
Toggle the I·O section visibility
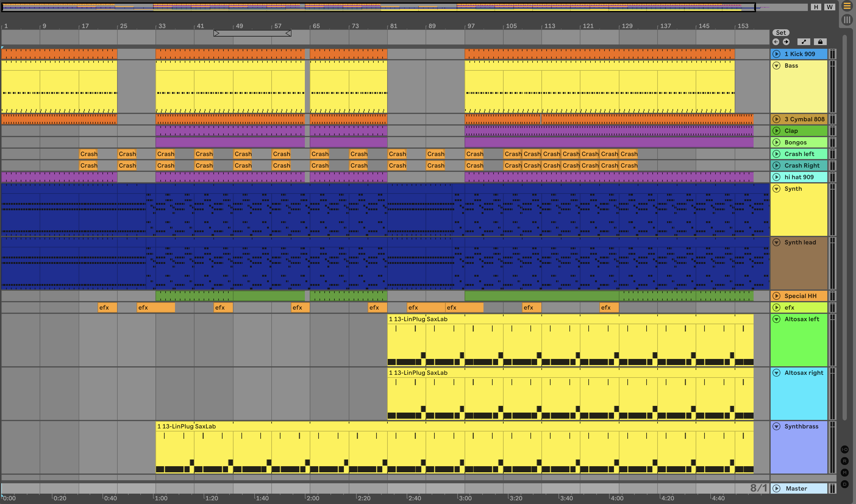[844, 449]
